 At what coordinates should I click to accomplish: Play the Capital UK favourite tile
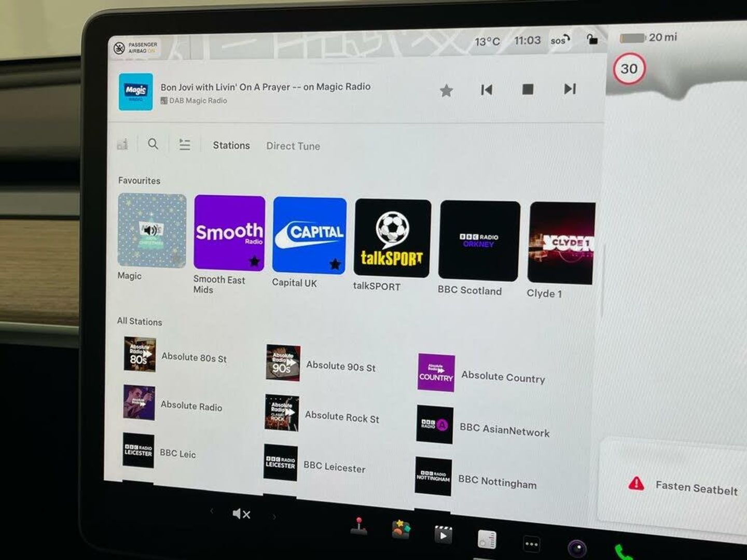click(309, 235)
